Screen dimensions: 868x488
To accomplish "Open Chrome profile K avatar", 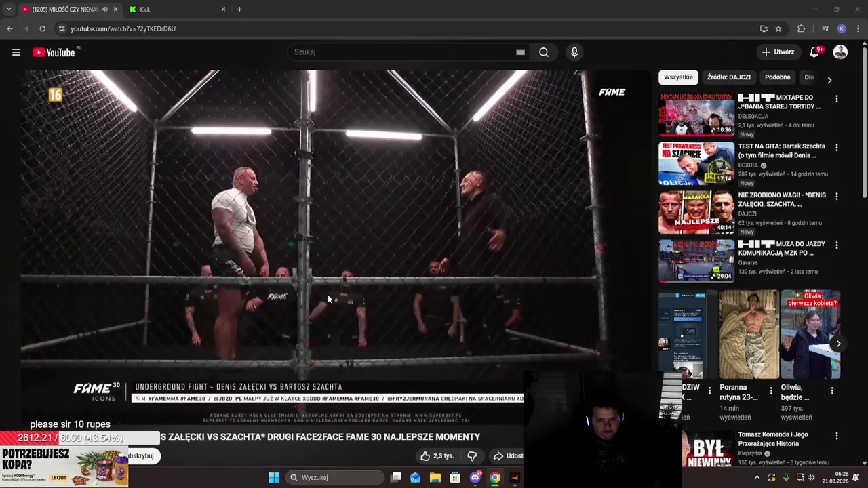I will click(842, 28).
